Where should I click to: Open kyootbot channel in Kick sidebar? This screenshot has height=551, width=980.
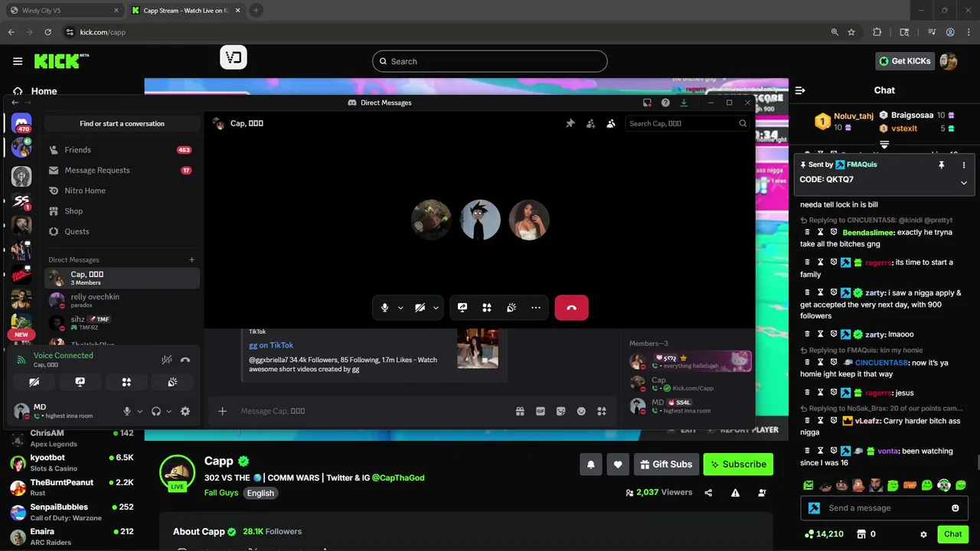pos(72,462)
